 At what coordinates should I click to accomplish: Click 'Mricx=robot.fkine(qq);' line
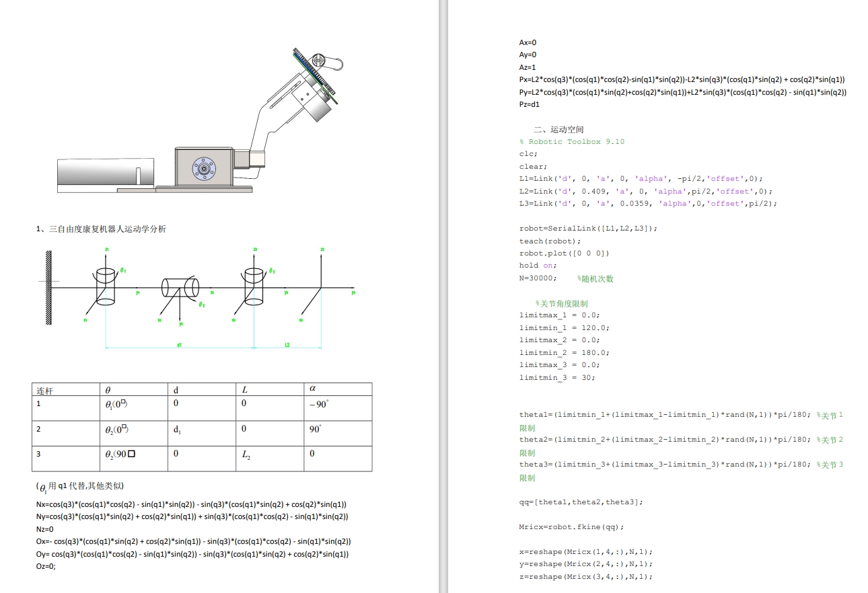pyautogui.click(x=571, y=527)
